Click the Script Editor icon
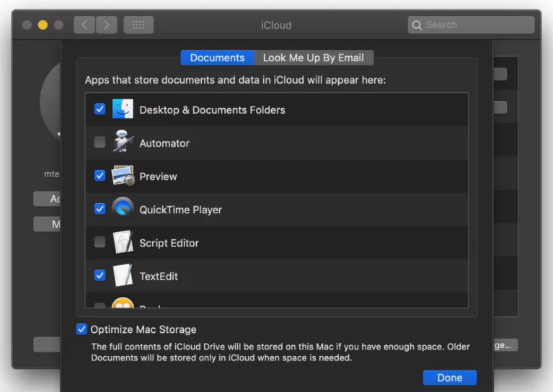 [123, 242]
